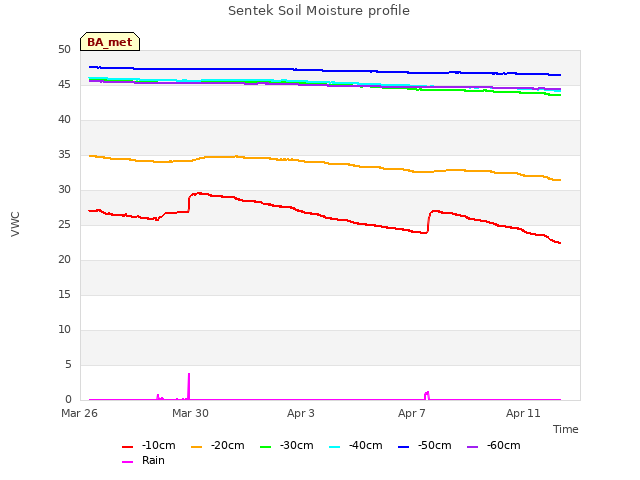Viewport: 640px width, 480px height.
Task: Click the blue -50cm line near Apr 3
Action: tap(301, 70)
